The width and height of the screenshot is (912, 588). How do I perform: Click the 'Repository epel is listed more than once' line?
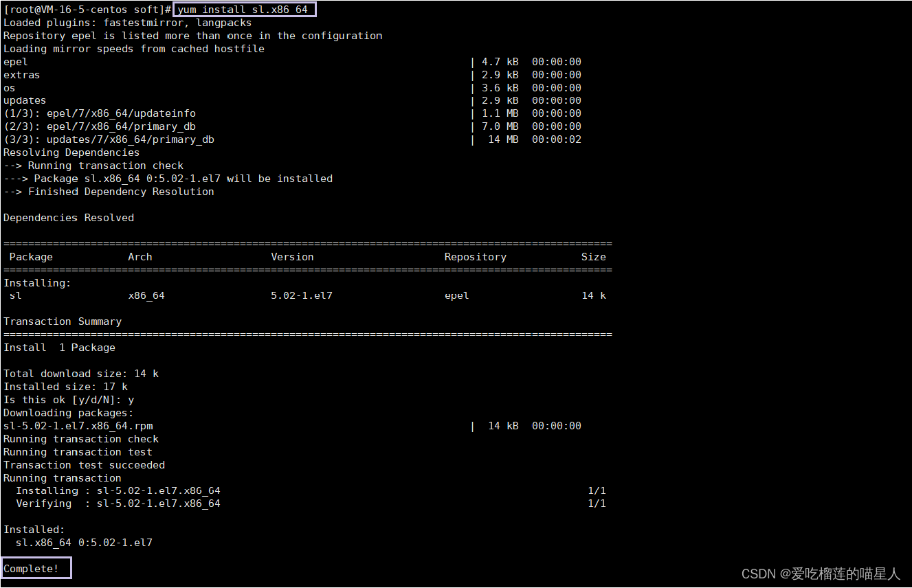coord(193,36)
